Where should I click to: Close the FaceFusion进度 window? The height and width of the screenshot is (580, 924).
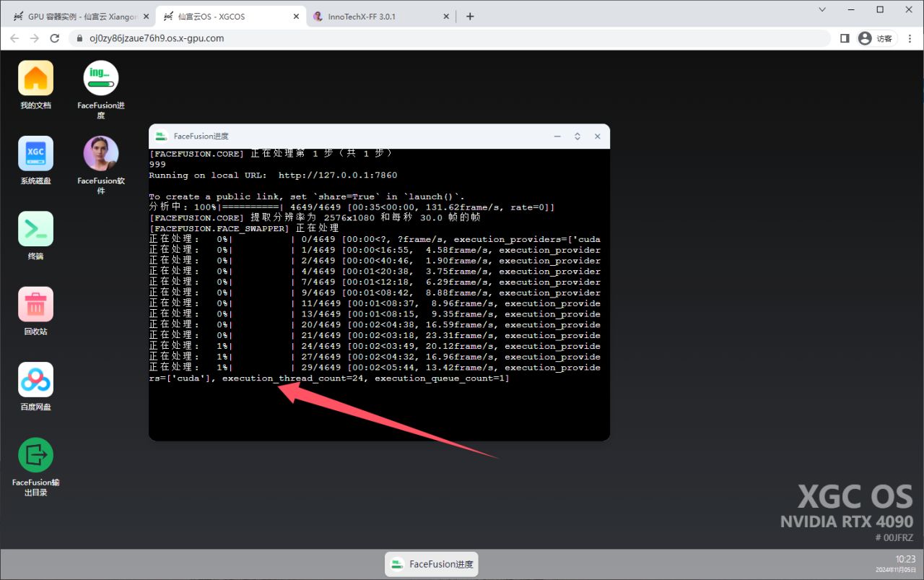tap(598, 136)
